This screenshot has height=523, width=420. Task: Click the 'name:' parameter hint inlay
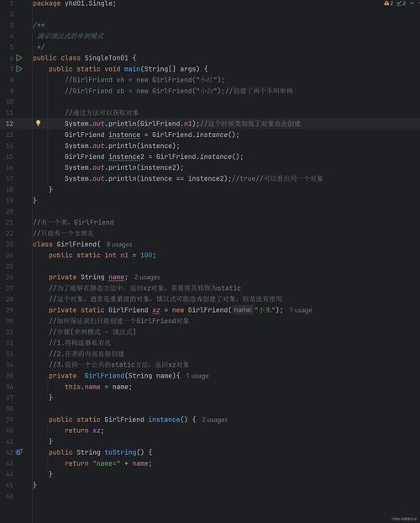tap(243, 310)
